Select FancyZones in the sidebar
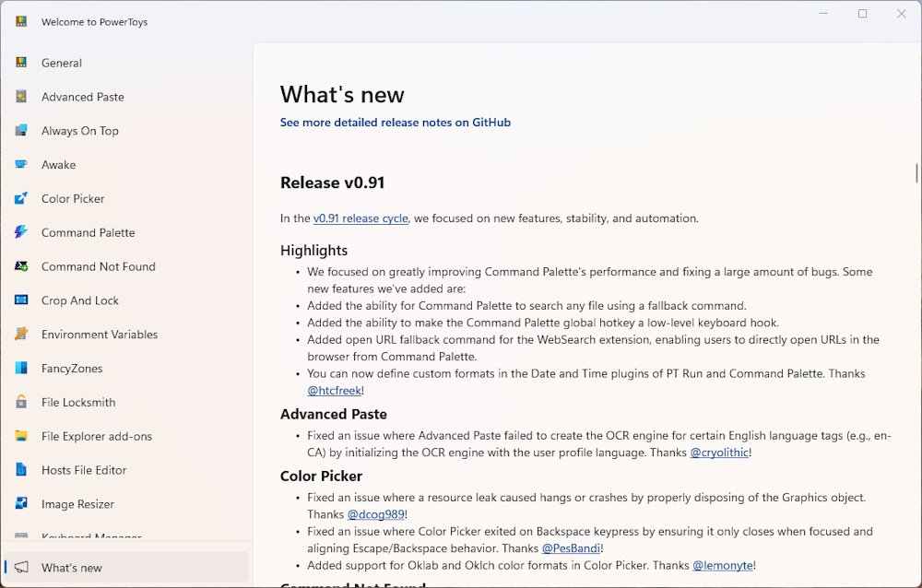Viewport: 922px width, 588px height. pos(126,369)
